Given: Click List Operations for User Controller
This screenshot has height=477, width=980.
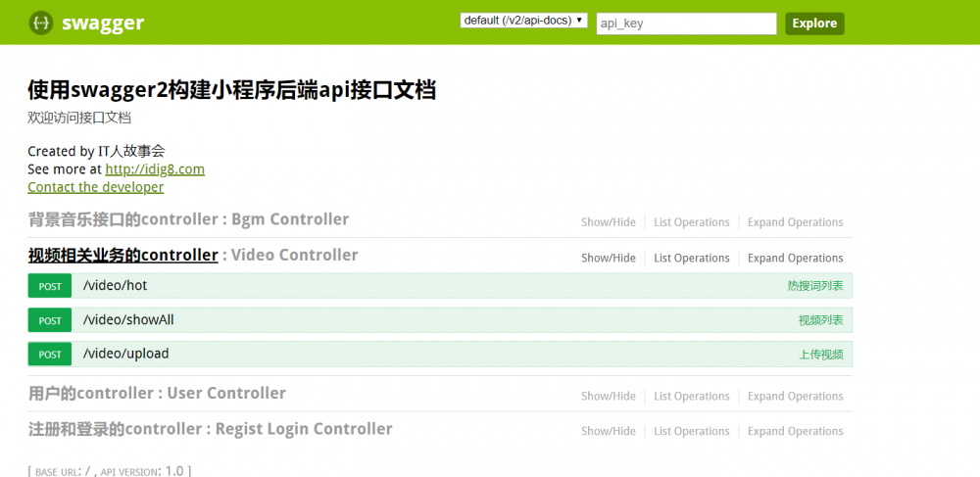Looking at the screenshot, I should coord(691,396).
